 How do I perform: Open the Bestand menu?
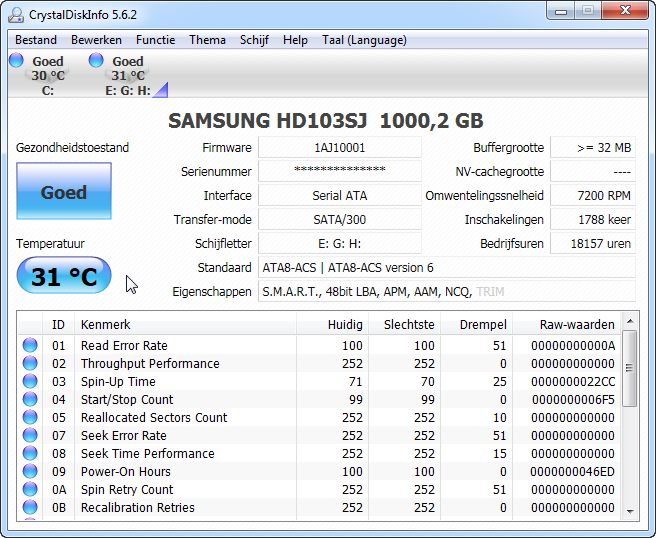coord(36,40)
